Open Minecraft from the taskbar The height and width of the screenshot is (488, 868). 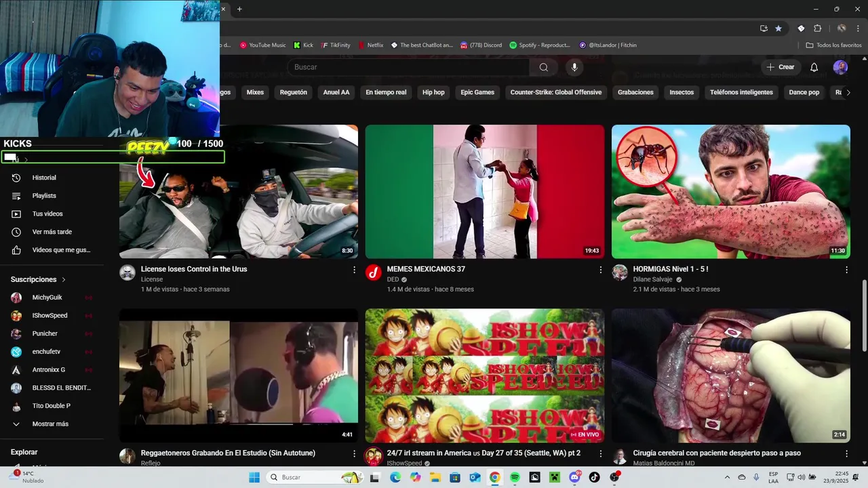(555, 477)
